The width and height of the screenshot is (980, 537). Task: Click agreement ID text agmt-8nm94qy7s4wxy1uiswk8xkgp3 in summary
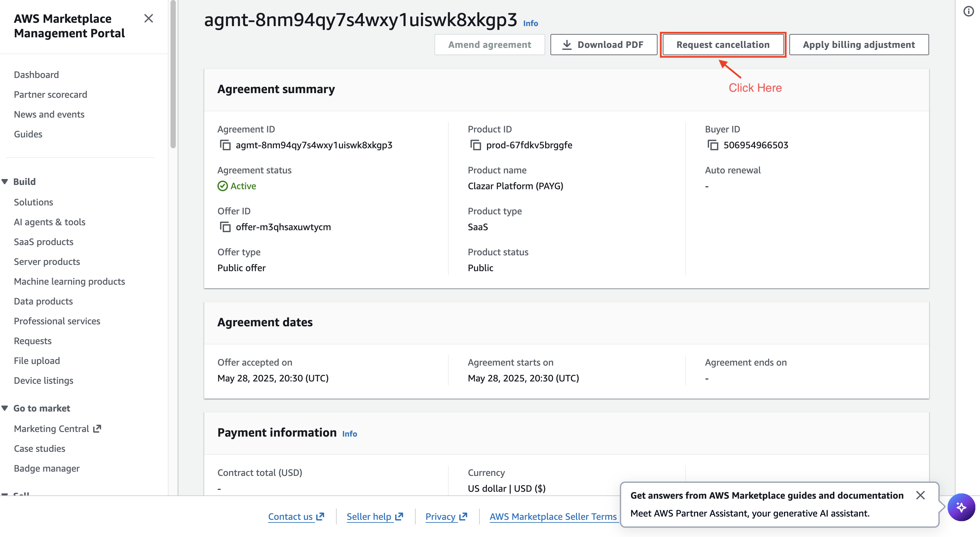coord(314,145)
